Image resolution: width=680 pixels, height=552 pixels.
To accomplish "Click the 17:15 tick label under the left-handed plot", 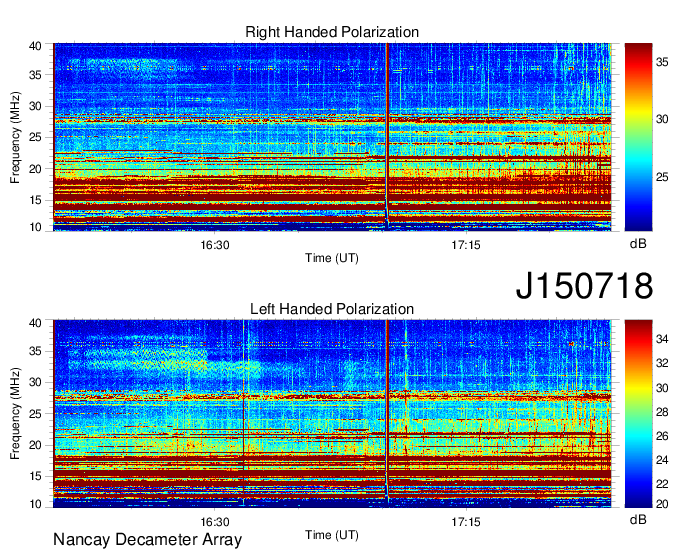I will click(x=466, y=522).
